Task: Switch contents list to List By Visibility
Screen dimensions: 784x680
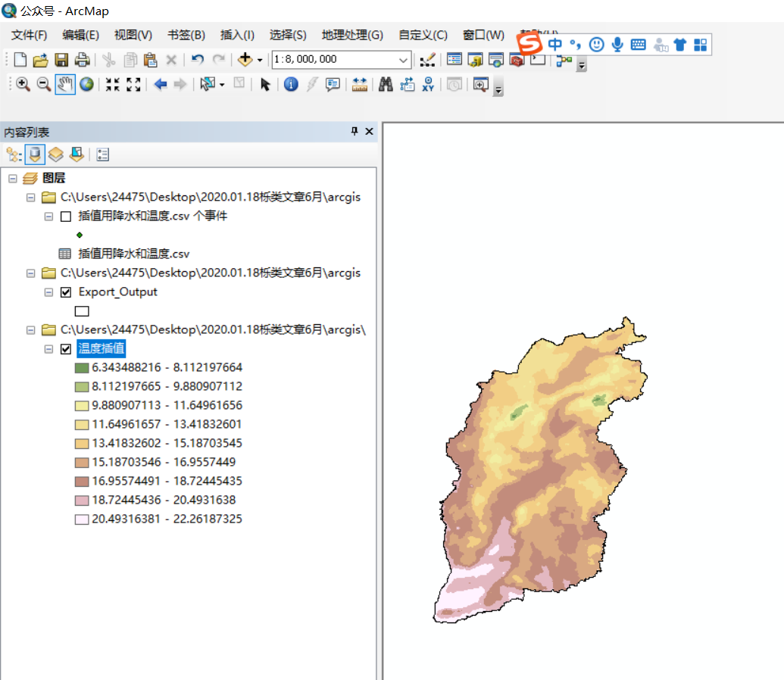Action: click(55, 154)
